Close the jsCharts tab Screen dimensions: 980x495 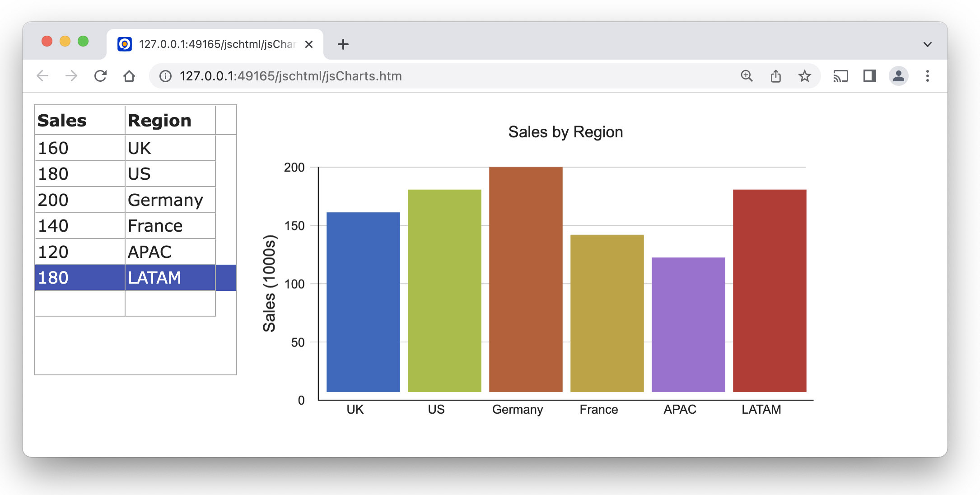(309, 44)
